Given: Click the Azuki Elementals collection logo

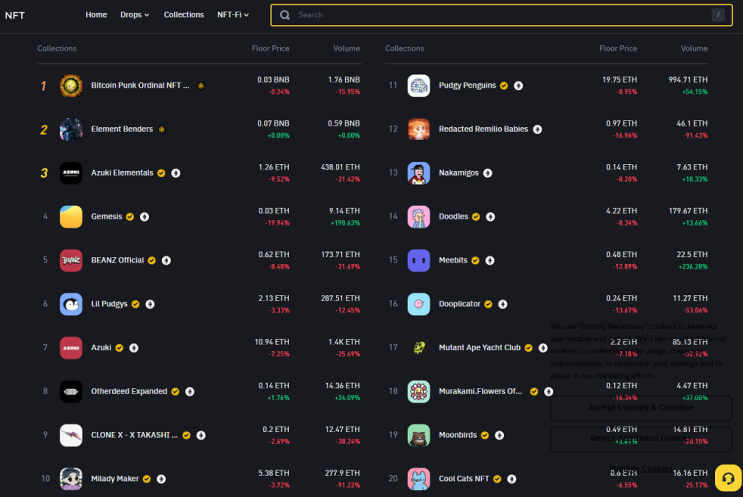Looking at the screenshot, I should click(x=71, y=173).
